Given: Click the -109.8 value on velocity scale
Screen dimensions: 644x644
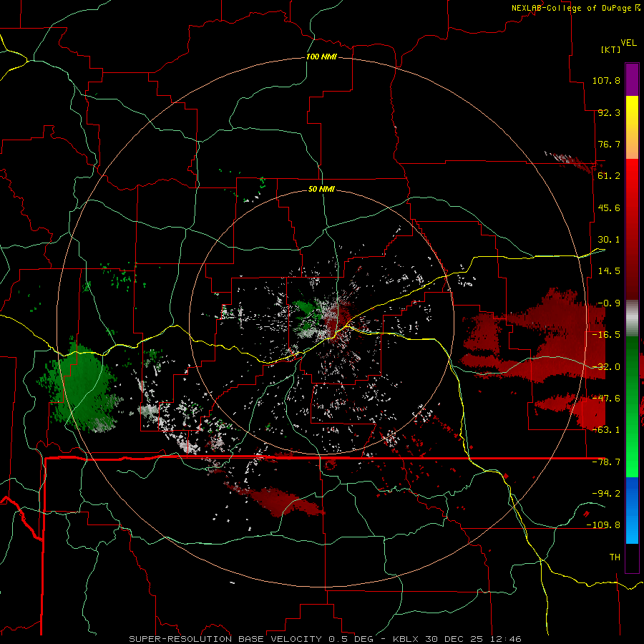Looking at the screenshot, I should click(x=603, y=525).
